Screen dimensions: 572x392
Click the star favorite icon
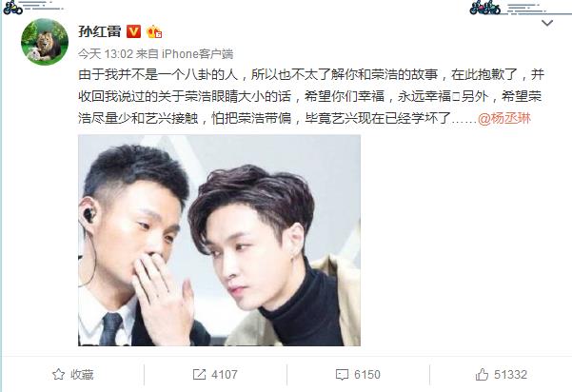(x=58, y=375)
